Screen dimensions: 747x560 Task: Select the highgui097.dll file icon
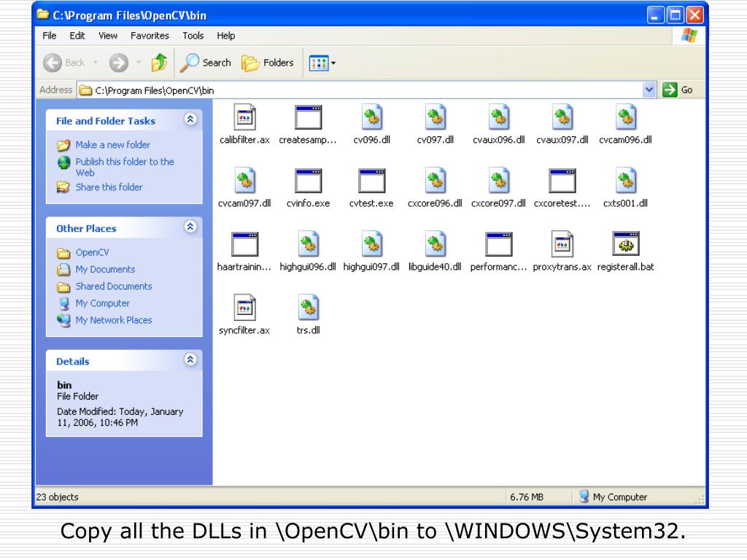click(x=371, y=244)
